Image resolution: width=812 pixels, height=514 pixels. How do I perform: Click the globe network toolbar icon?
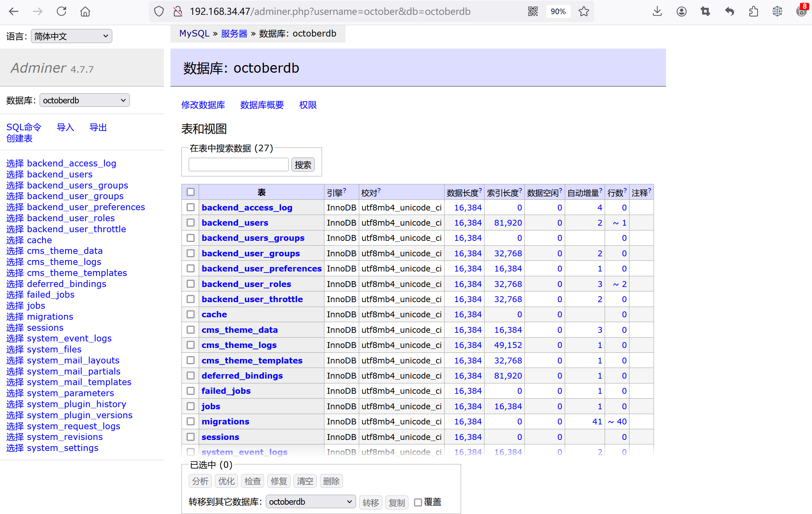click(777, 11)
